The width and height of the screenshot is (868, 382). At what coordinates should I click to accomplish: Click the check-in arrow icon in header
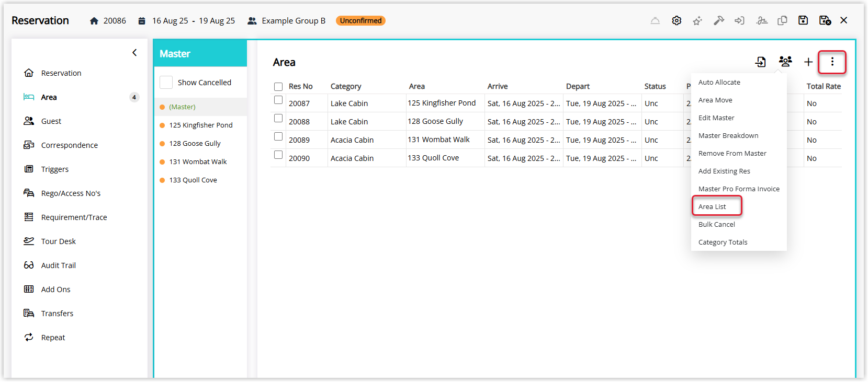tap(739, 21)
